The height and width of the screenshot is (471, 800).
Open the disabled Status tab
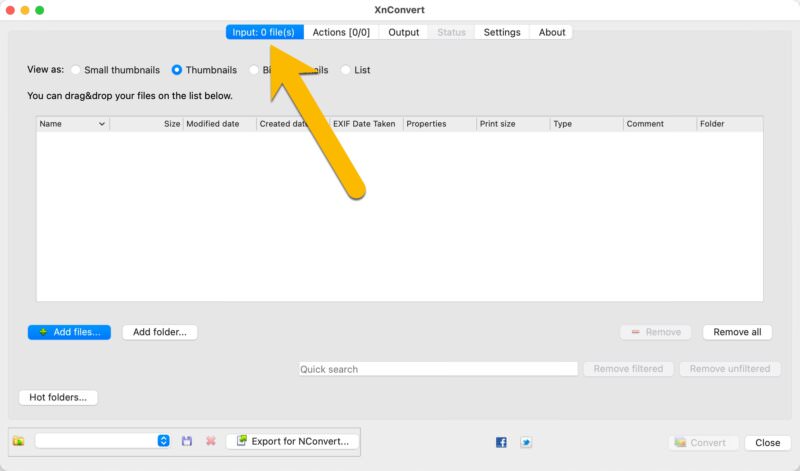452,32
